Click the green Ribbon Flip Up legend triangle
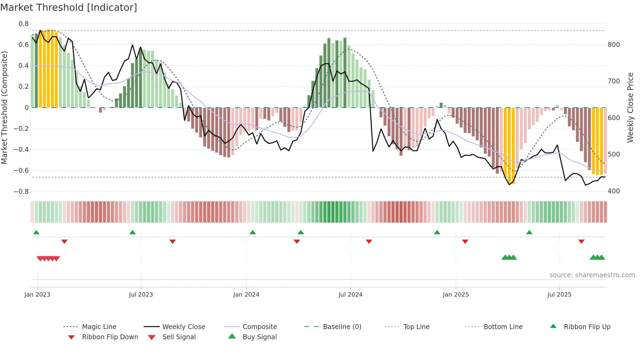The height and width of the screenshot is (362, 644). coord(553,326)
